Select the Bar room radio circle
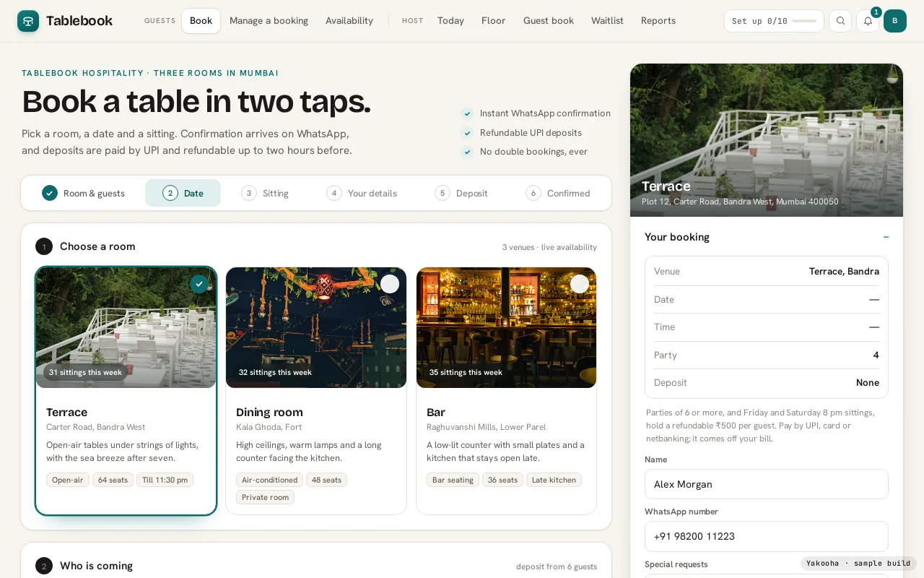The image size is (924, 578). click(x=580, y=284)
